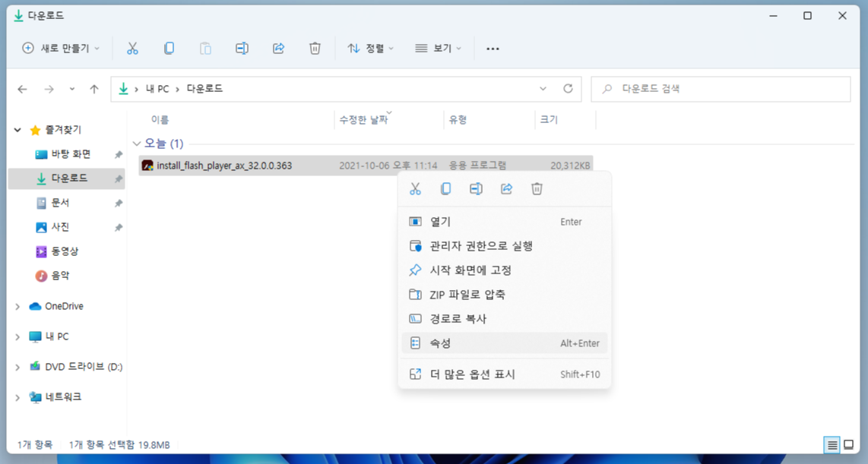Go forward with the right arrow
The image size is (868, 464).
(x=49, y=89)
